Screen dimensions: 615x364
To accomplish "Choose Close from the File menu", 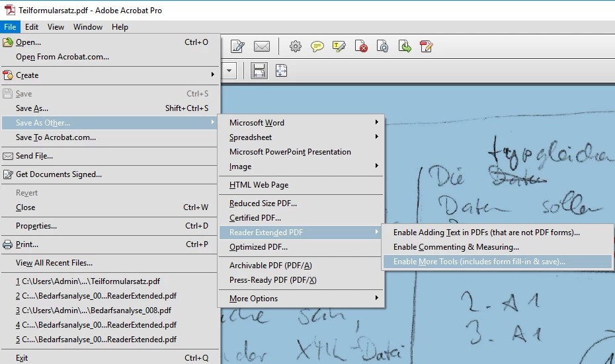I will [109, 207].
